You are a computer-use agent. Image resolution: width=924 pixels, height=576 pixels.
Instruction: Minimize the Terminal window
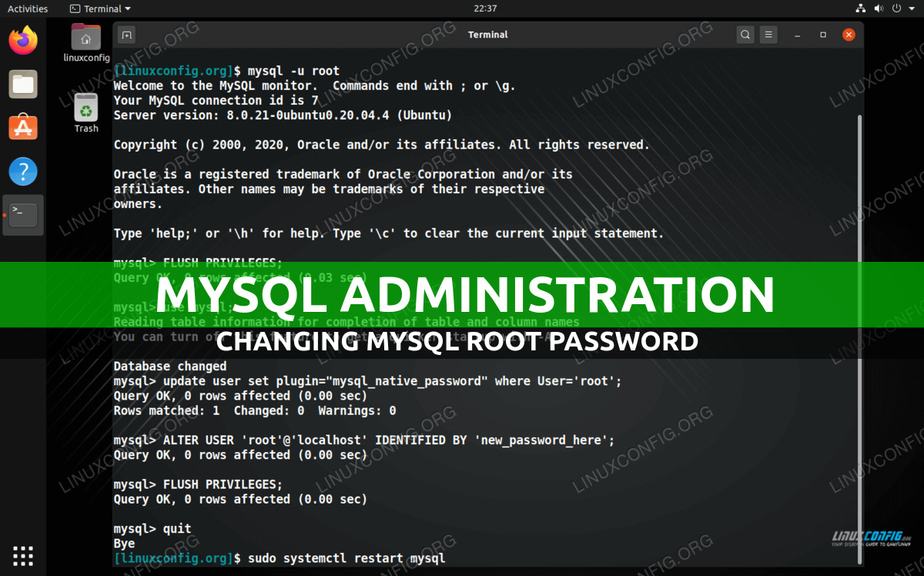pos(798,35)
